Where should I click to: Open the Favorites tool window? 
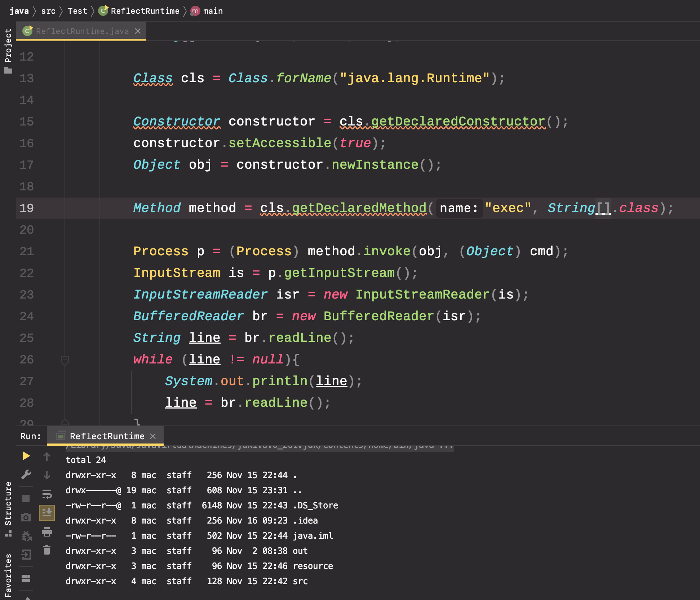point(8,575)
